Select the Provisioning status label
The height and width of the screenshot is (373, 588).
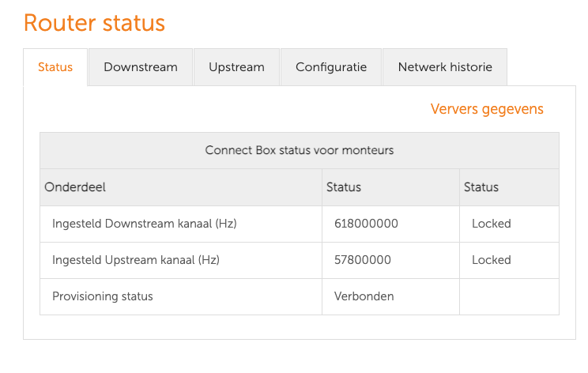tap(103, 296)
